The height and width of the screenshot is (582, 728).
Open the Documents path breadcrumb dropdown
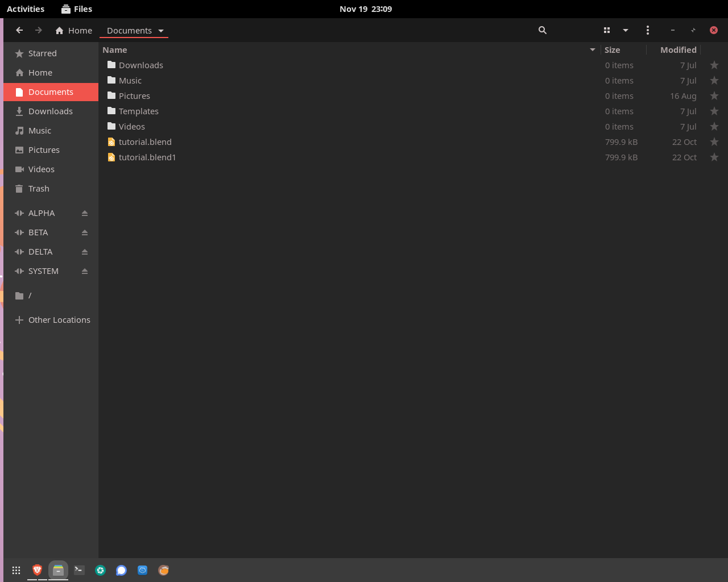(x=161, y=30)
